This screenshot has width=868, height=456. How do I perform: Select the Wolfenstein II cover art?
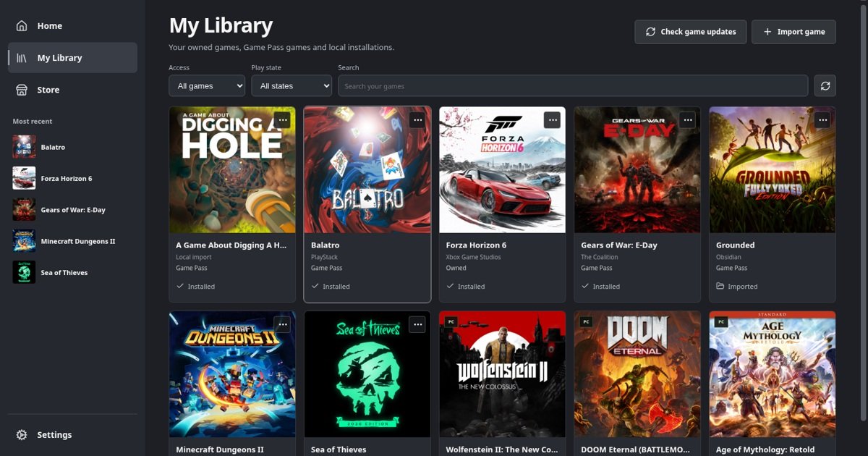coord(503,374)
